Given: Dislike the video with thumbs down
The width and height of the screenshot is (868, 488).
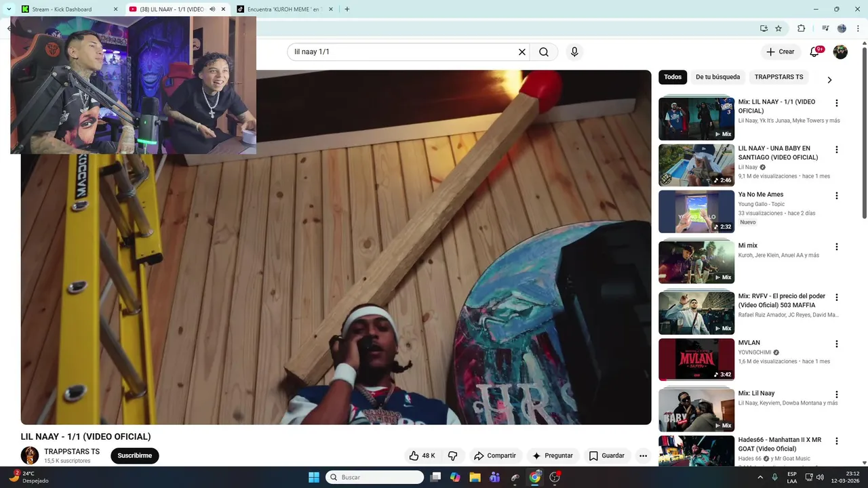Looking at the screenshot, I should tap(453, 455).
